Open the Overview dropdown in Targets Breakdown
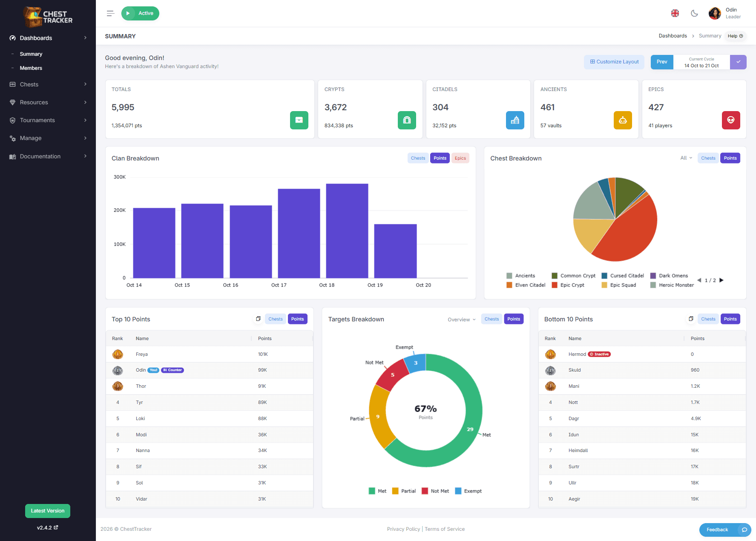Viewport: 756px width, 541px height. click(x=462, y=320)
